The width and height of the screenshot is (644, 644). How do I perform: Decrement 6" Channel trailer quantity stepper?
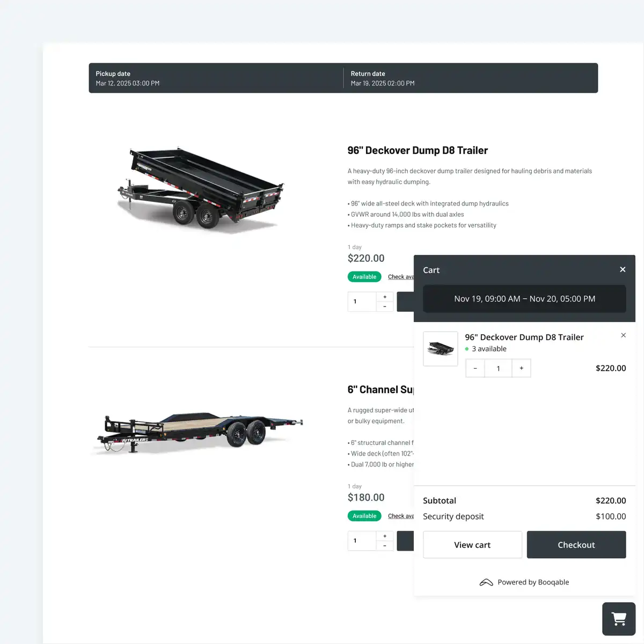(x=385, y=546)
